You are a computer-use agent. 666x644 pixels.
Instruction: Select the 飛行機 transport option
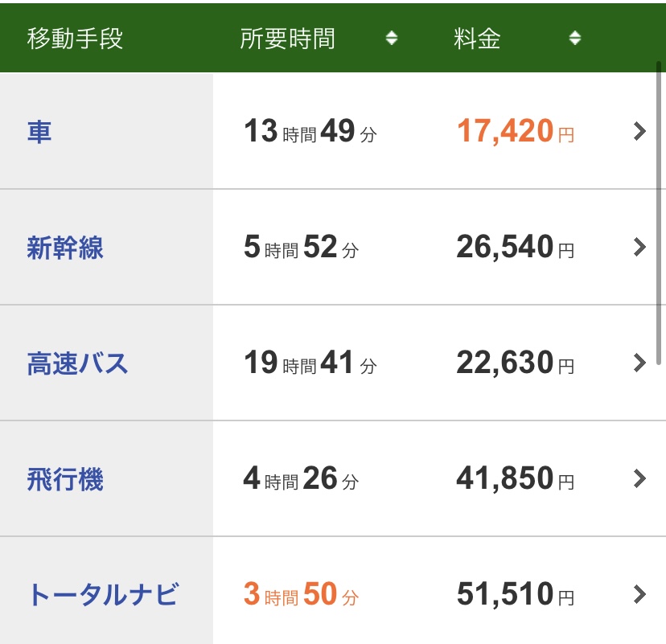pyautogui.click(x=65, y=479)
